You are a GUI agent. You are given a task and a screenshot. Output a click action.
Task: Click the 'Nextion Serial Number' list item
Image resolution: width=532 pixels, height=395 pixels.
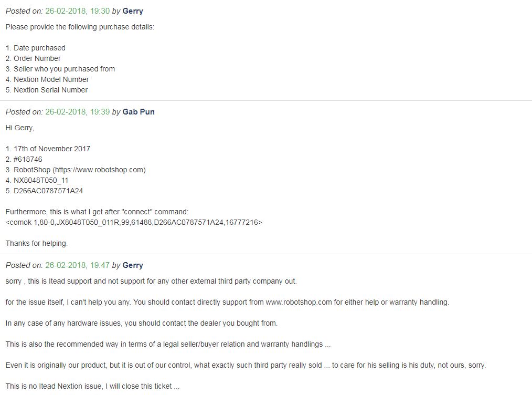47,90
